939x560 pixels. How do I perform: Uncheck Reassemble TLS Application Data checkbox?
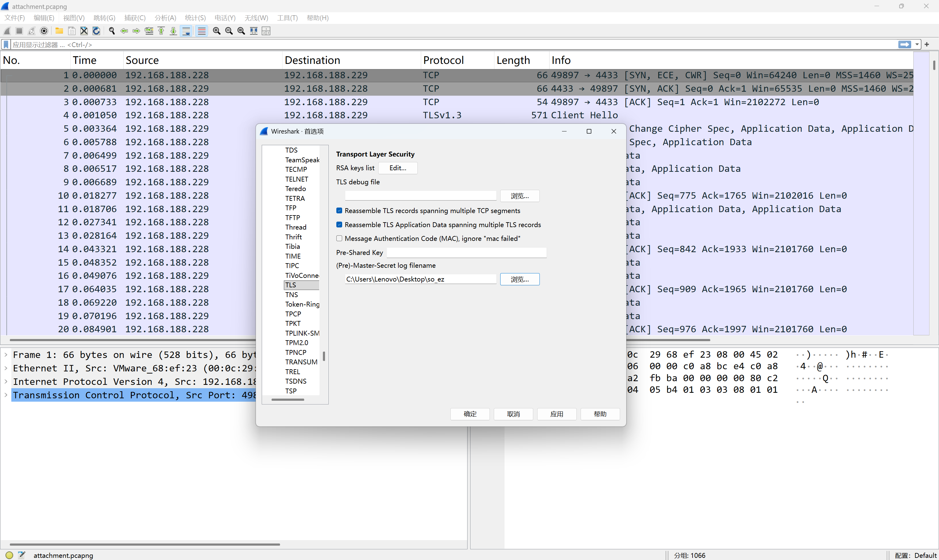(x=339, y=225)
